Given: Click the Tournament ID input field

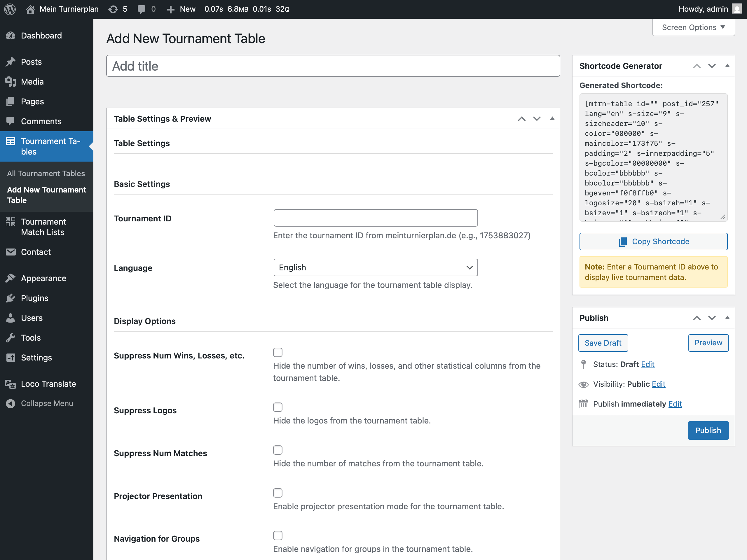Looking at the screenshot, I should 375,218.
